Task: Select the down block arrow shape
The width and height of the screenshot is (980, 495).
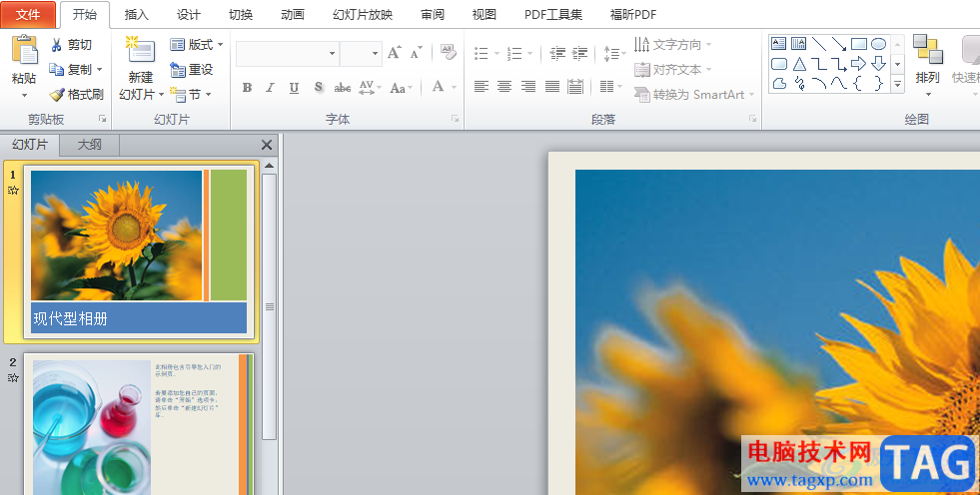Action: click(879, 64)
